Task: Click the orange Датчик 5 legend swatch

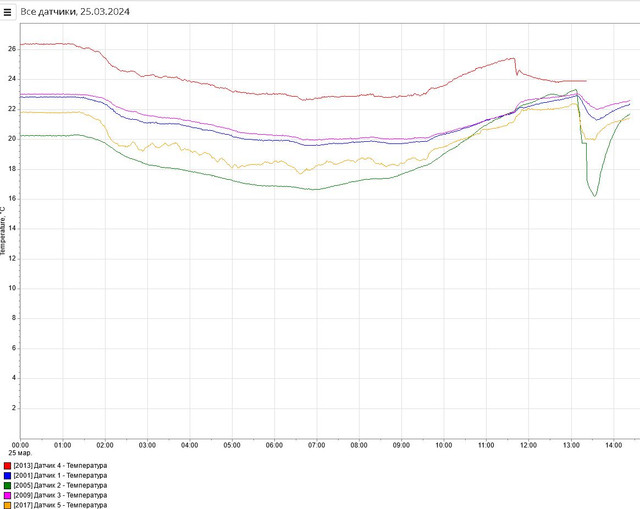Action: point(7,505)
